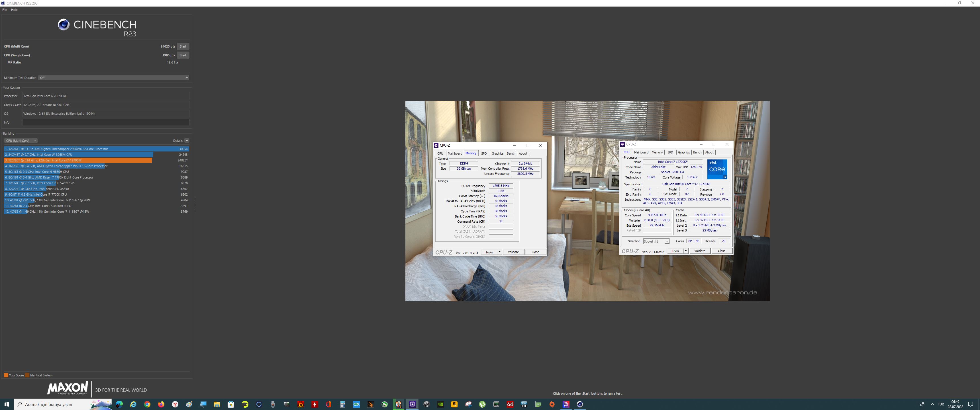Open the active CPU-Z taskbar icon
Screen dimensions: 980x410
pyautogui.click(x=413, y=404)
